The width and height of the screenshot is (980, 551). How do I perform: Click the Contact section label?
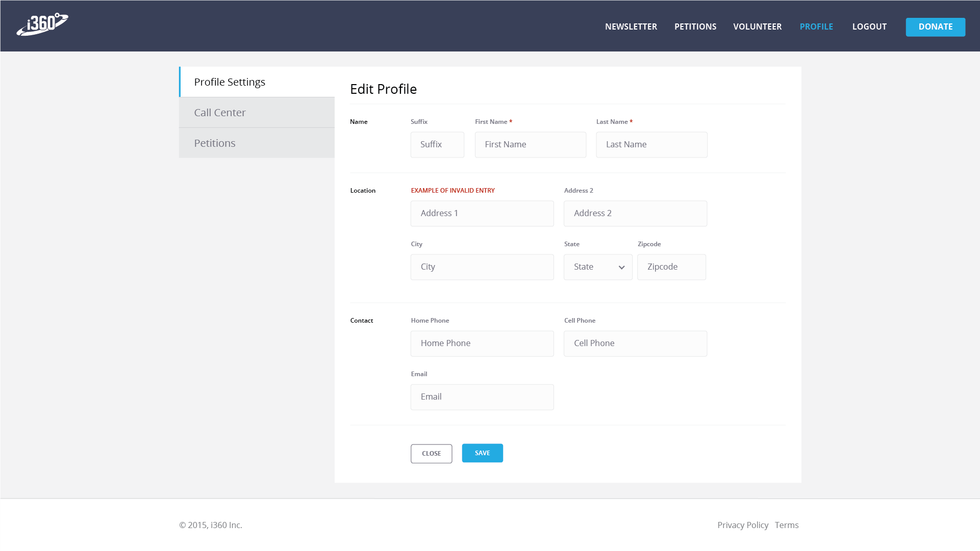[361, 321]
